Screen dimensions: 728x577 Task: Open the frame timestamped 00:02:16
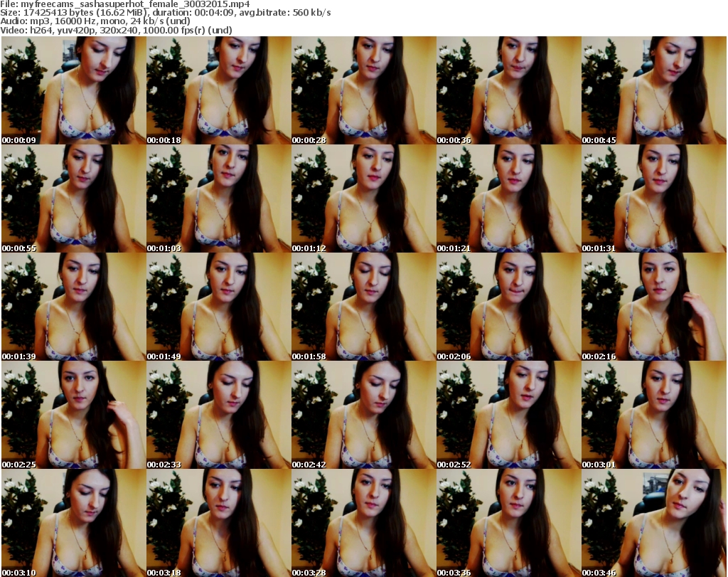coord(654,307)
